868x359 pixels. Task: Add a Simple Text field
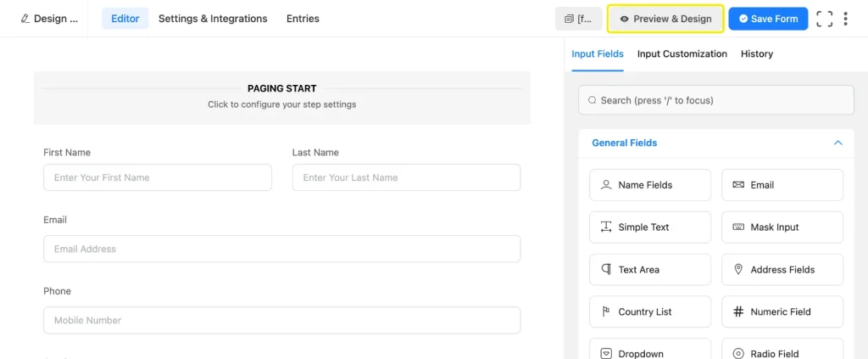pos(650,227)
